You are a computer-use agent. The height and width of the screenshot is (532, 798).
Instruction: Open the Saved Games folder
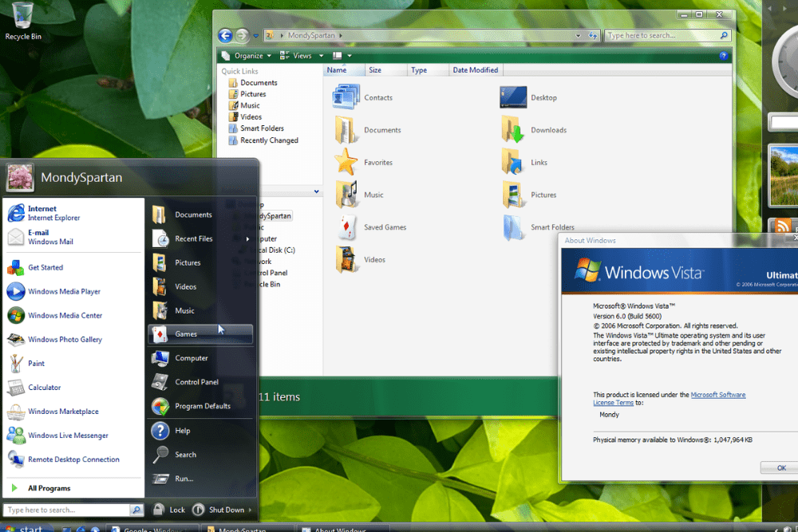347,227
